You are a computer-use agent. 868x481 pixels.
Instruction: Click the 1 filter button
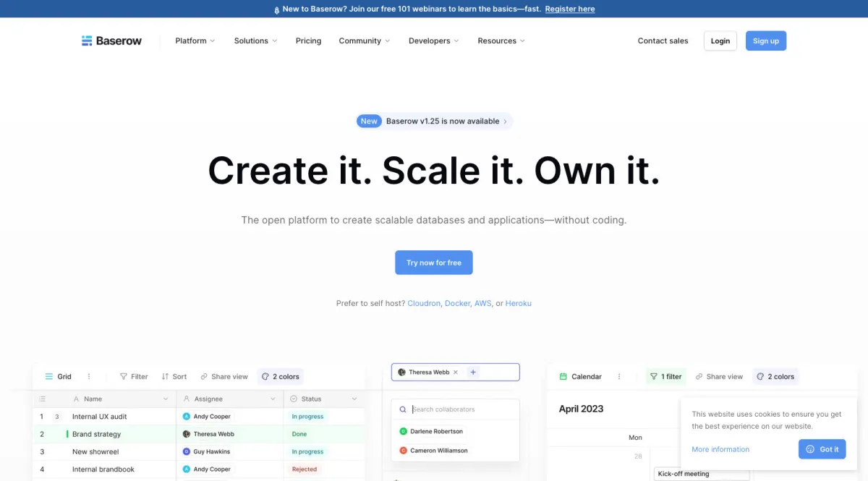666,376
